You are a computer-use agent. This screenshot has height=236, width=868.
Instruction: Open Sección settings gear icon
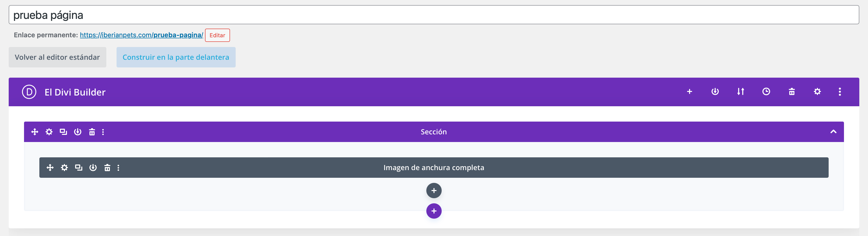(x=49, y=132)
